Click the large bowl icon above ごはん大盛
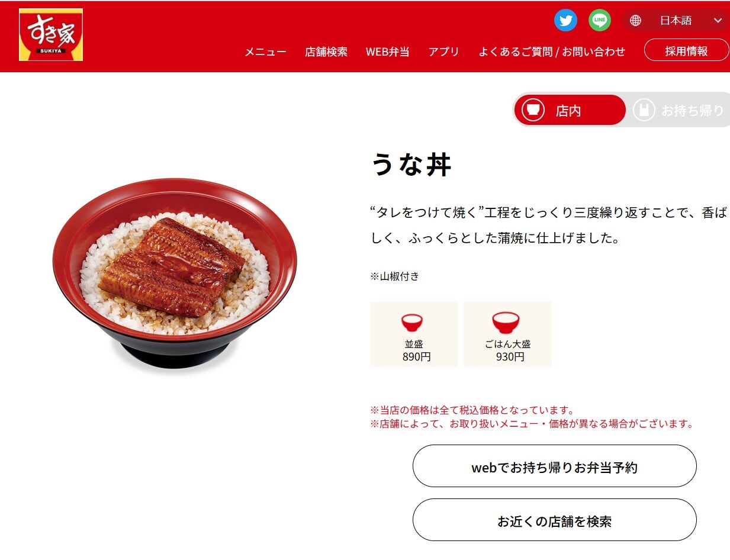The width and height of the screenshot is (730, 560). click(506, 323)
